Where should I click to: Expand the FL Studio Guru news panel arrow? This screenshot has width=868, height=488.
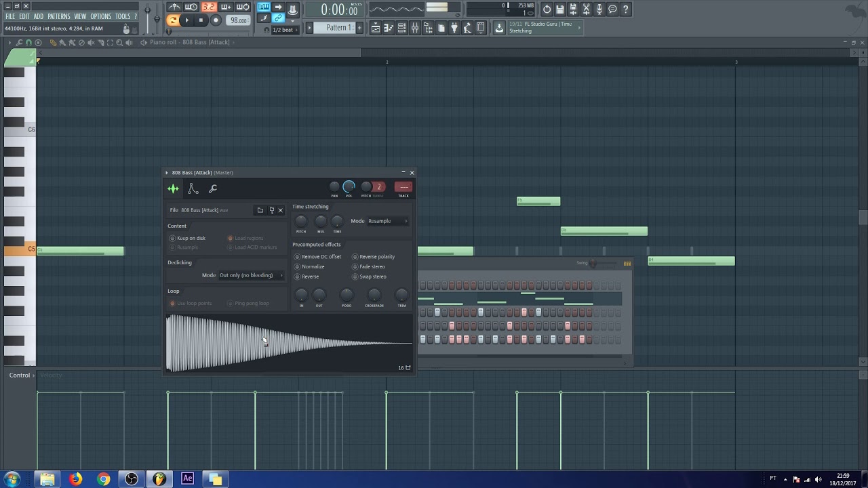579,28
